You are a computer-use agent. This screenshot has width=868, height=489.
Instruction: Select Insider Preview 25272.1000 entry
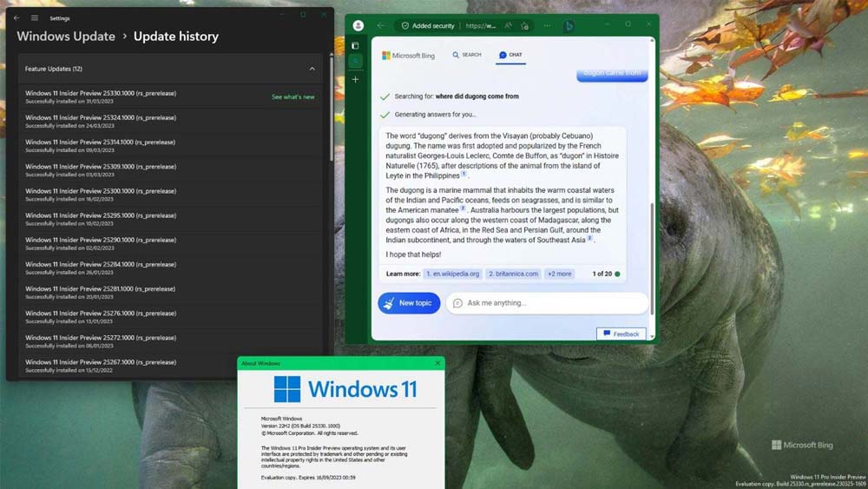[170, 341]
